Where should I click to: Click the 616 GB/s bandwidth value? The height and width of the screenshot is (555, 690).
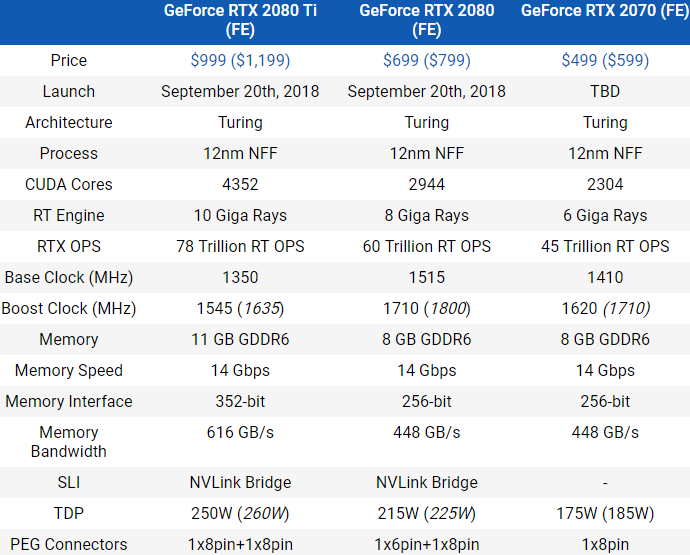click(x=240, y=432)
